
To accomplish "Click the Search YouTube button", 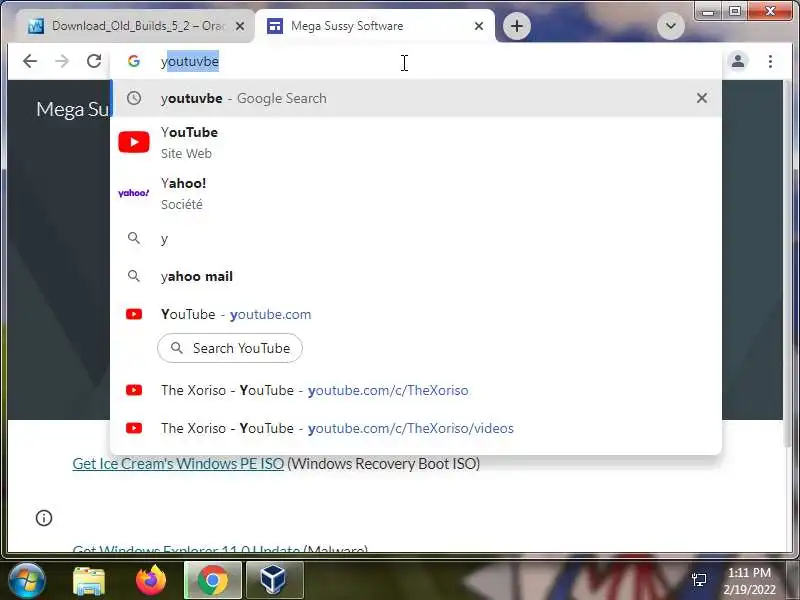I will (230, 348).
